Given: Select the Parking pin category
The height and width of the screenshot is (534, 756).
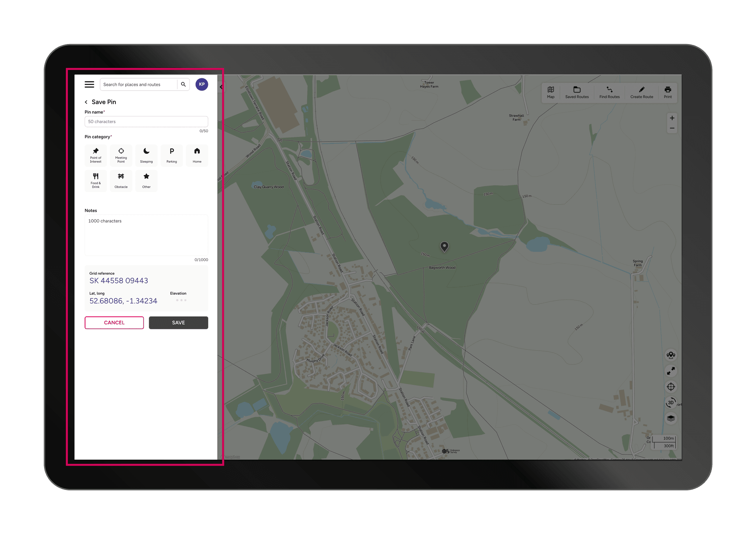Looking at the screenshot, I should tap(172, 155).
